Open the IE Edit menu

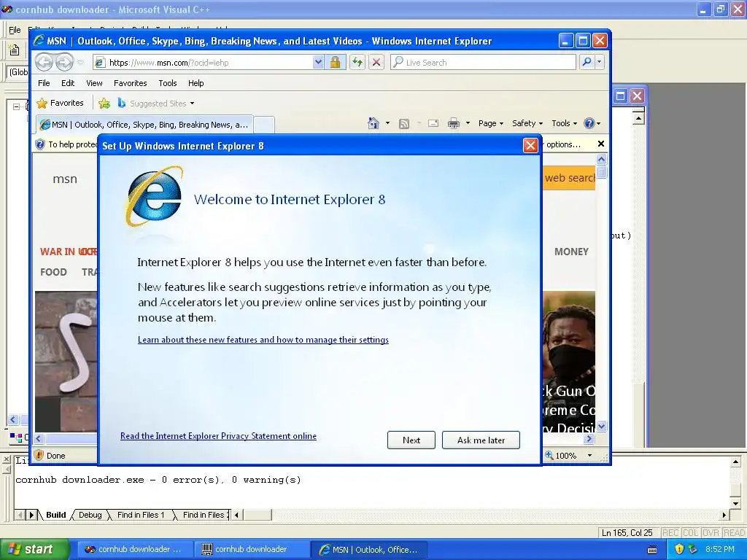[68, 83]
